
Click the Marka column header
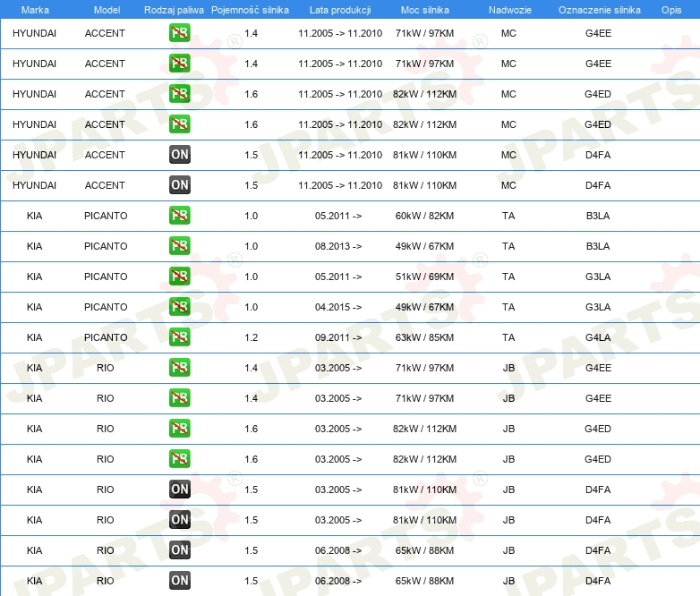[x=35, y=10]
